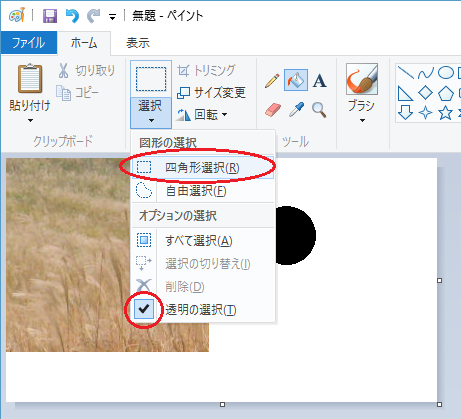Viewport: 461px width, 419px height.
Task: Click the Save floppy disk icon
Action: 50,16
